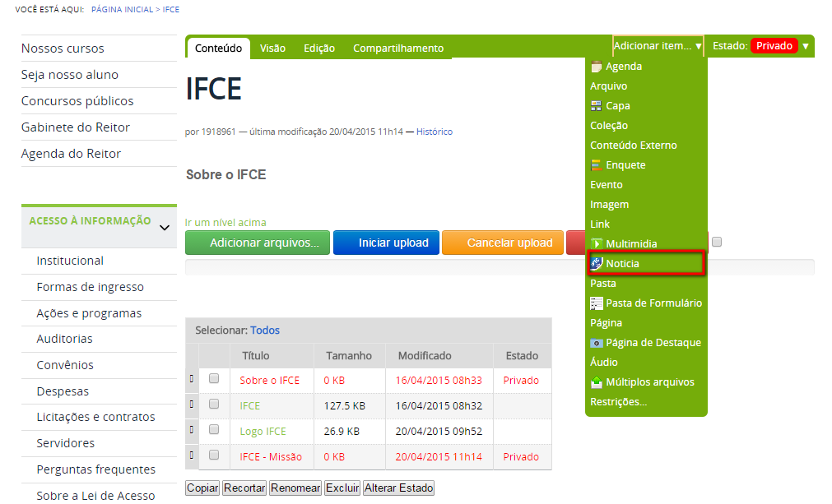The width and height of the screenshot is (832, 504).
Task: Open Agenda do Reitor sidebar link
Action: pyautogui.click(x=71, y=154)
